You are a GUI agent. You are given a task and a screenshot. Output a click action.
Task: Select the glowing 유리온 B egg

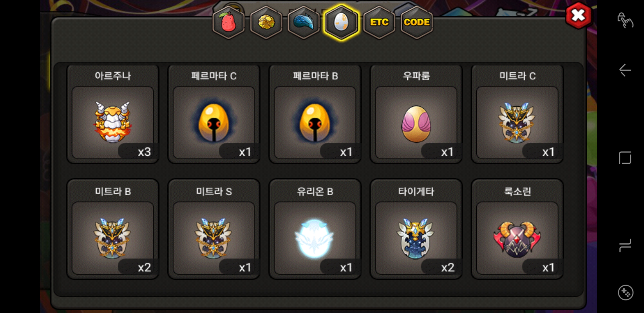315,229
